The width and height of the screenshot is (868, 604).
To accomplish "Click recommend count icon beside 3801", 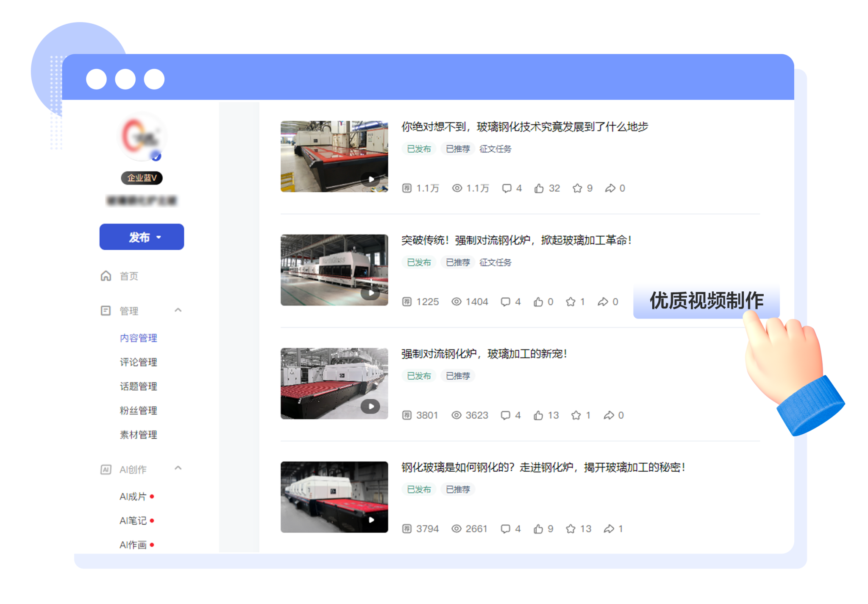I will pyautogui.click(x=407, y=415).
